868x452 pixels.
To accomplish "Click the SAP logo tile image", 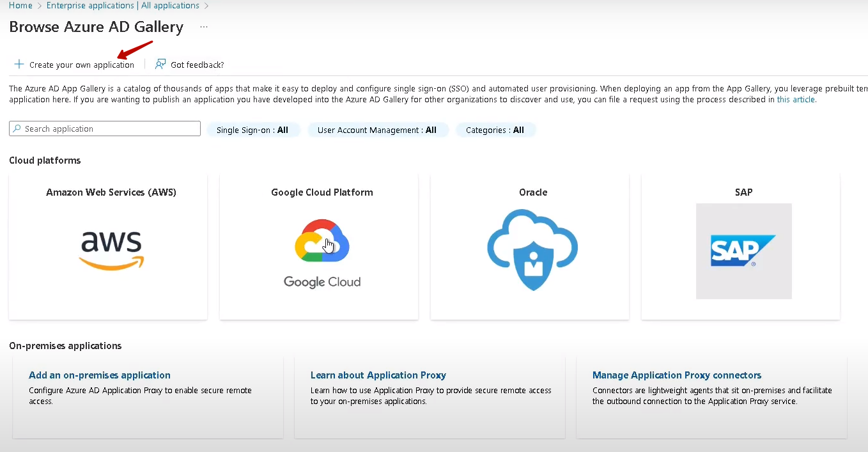I will coord(743,251).
